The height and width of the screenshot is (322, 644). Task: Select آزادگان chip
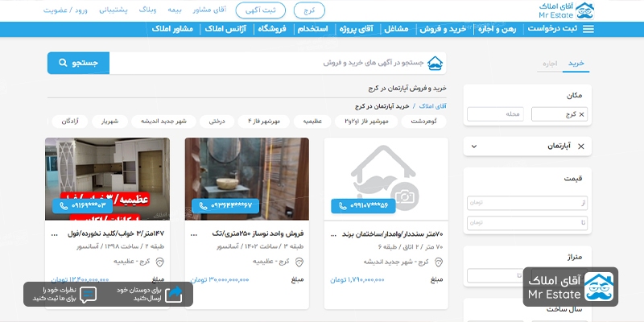(x=70, y=122)
